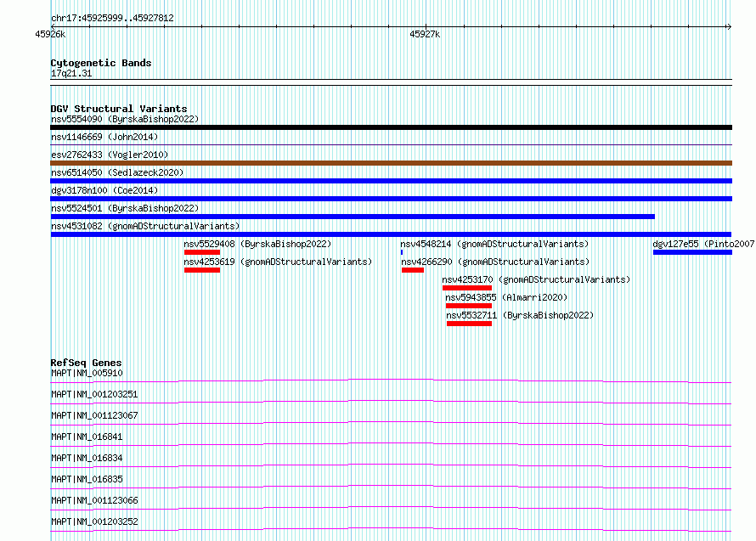Select the brown esv2762433 variant bar
The image size is (756, 541).
pyautogui.click(x=391, y=163)
